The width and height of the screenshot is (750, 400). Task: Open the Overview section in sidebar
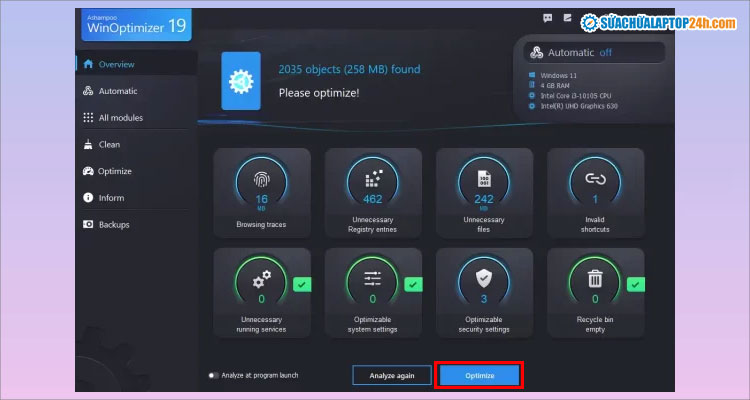pyautogui.click(x=136, y=64)
